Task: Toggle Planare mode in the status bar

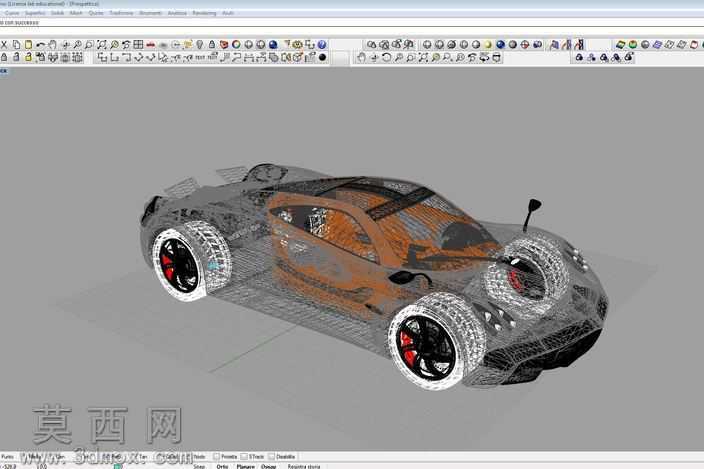Action: click(x=246, y=466)
